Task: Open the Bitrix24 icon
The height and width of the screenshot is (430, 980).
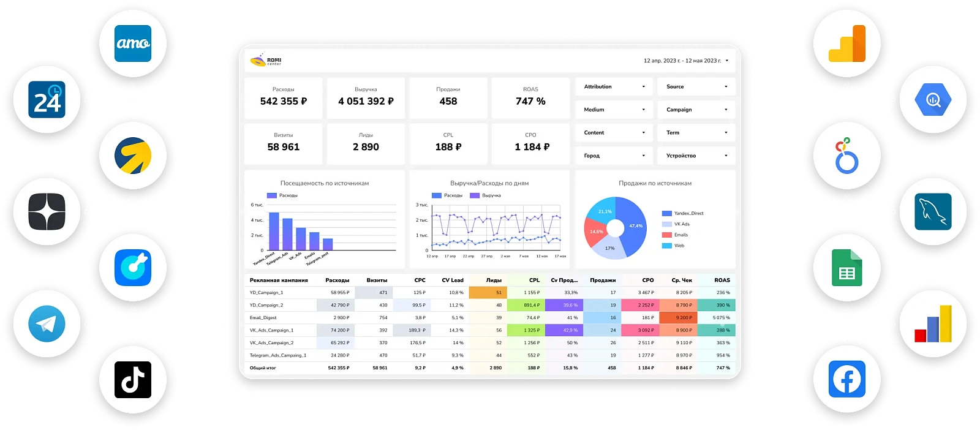Action: [47, 99]
